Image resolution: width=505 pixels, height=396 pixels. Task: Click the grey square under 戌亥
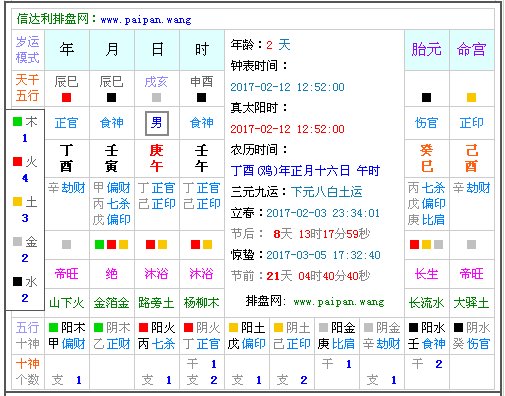(x=156, y=98)
